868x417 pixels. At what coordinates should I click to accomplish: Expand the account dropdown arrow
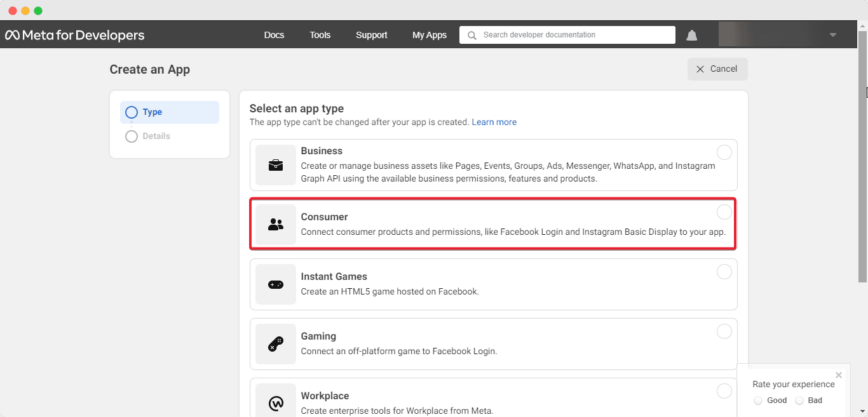click(833, 35)
